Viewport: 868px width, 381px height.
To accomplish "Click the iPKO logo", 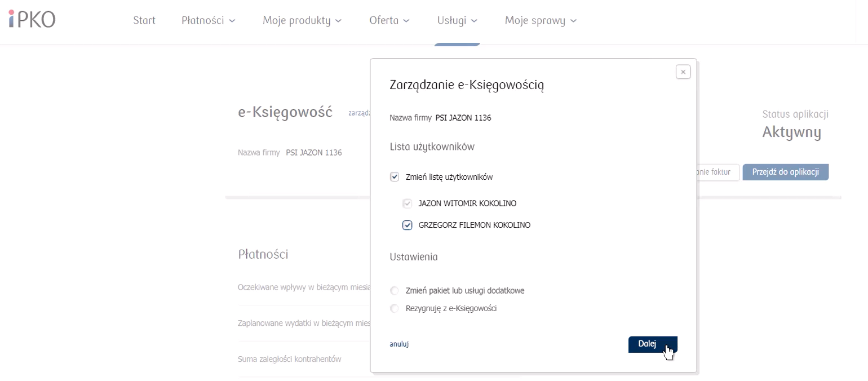I will pyautogui.click(x=32, y=19).
